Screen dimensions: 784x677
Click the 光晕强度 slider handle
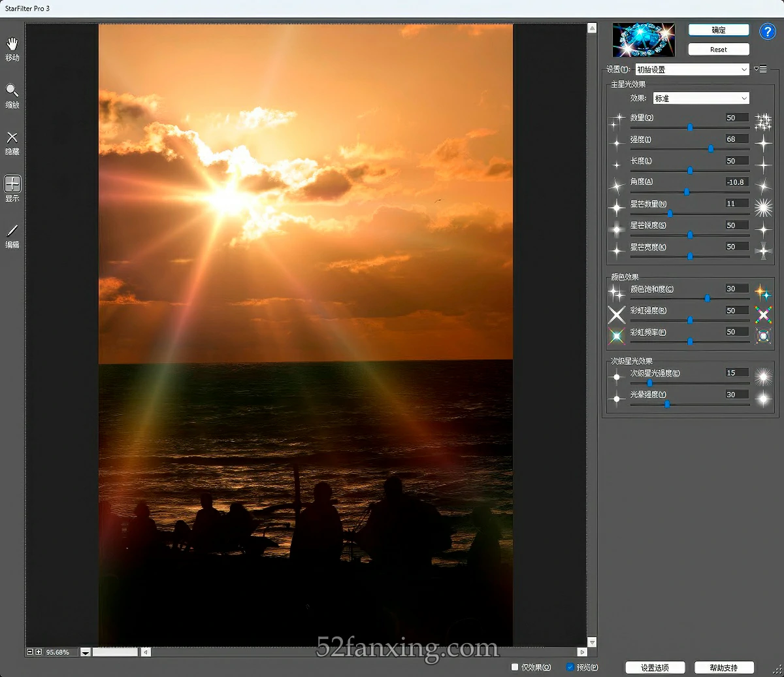667,405
